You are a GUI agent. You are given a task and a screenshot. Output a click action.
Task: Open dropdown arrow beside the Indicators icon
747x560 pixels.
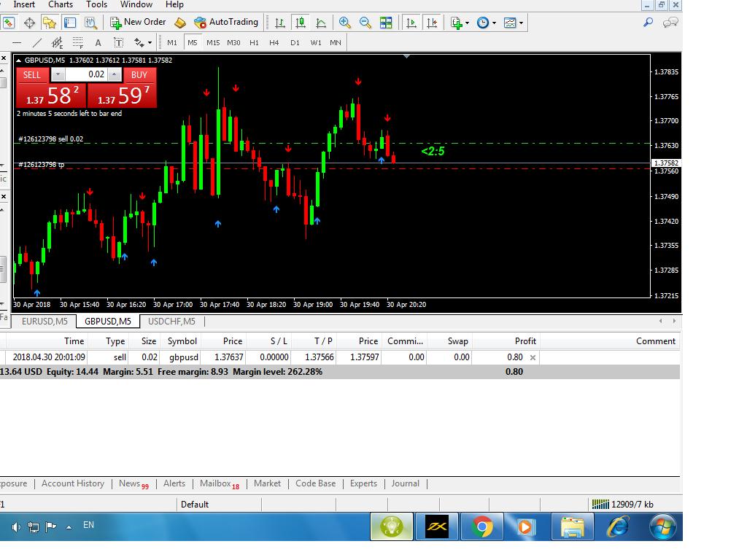(467, 23)
